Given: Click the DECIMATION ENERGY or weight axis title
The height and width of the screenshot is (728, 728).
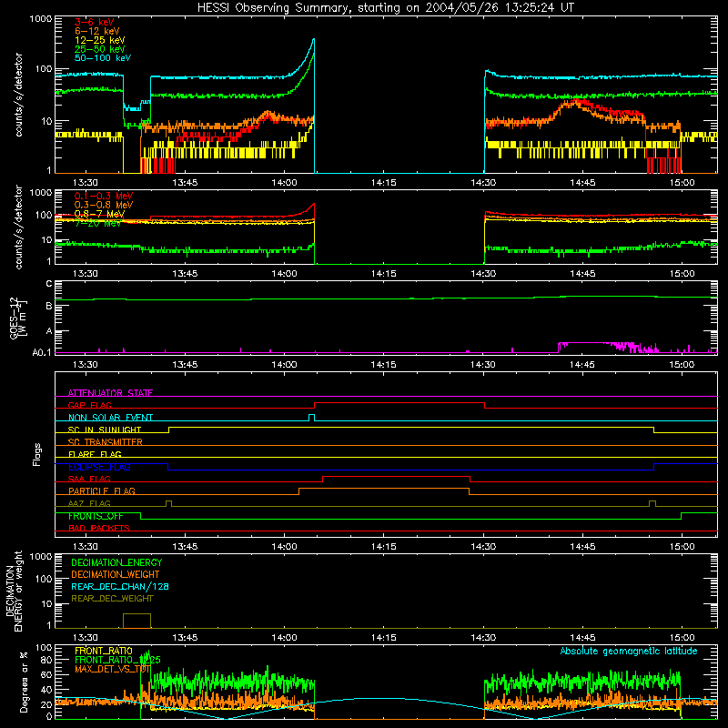Looking at the screenshot, I should (14, 591).
